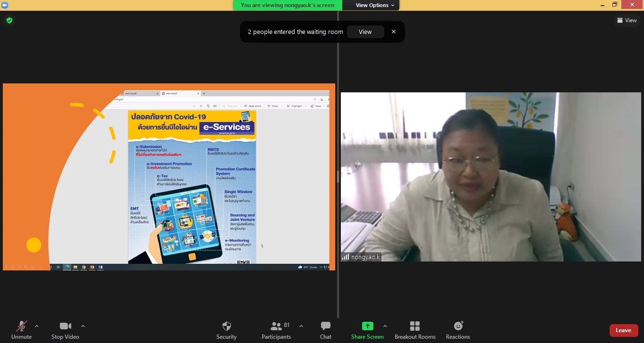Click the nongyao.k video tile
644x343 pixels.
pyautogui.click(x=491, y=177)
